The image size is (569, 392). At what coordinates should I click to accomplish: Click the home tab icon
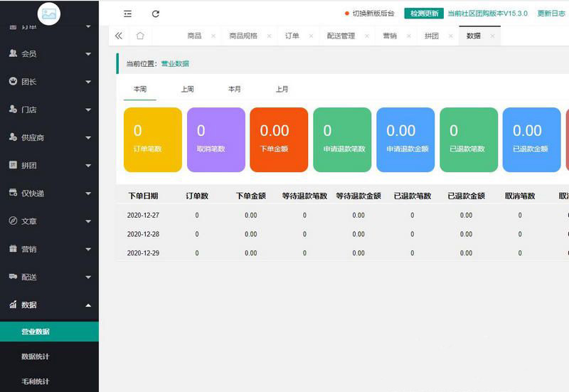140,36
